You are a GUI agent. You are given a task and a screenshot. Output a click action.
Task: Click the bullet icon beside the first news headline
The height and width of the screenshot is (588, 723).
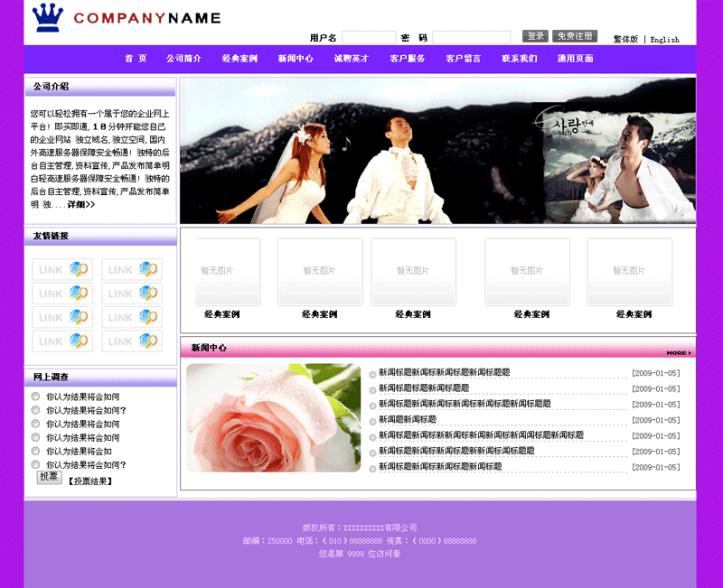pos(372,374)
